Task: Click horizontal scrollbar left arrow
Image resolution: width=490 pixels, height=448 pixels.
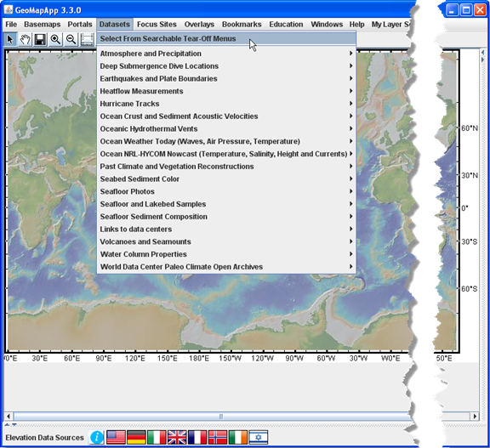Action: coord(9,417)
